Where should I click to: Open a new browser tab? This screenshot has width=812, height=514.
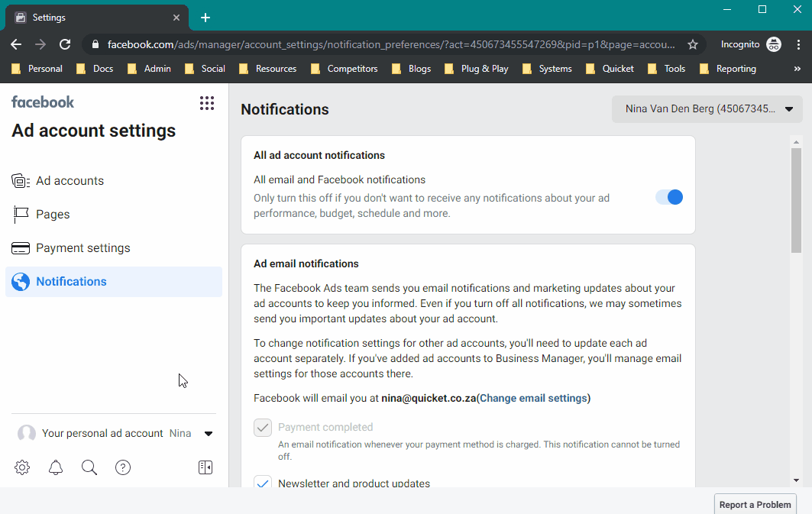[205, 18]
